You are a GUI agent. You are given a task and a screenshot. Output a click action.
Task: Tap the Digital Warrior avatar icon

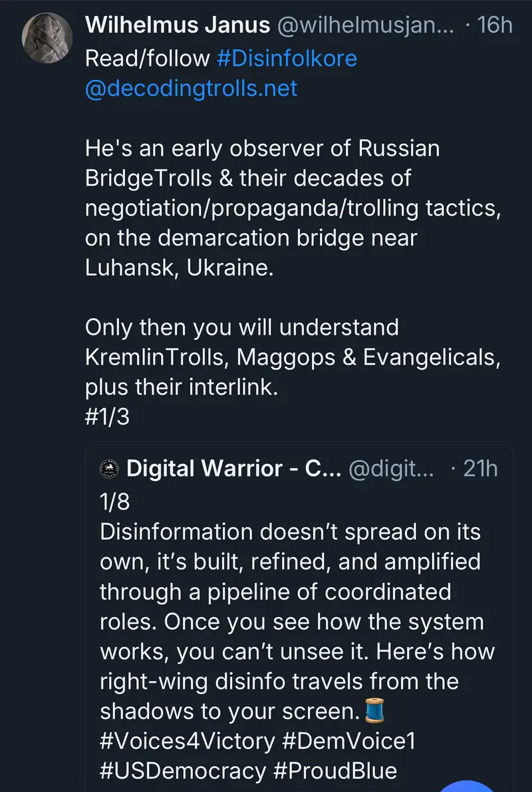pos(108,468)
